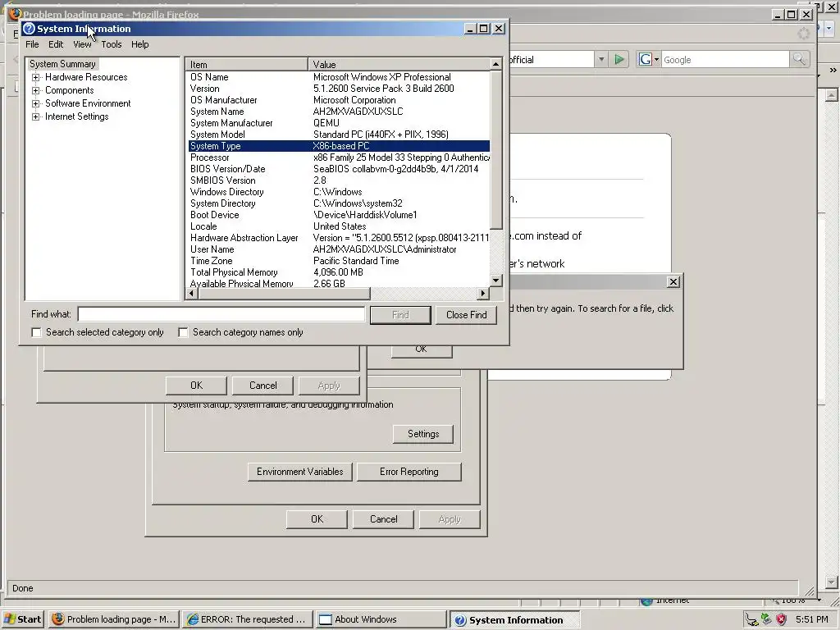The image size is (840, 630).
Task: Click the horizontal scrollbar left arrow
Action: point(192,294)
